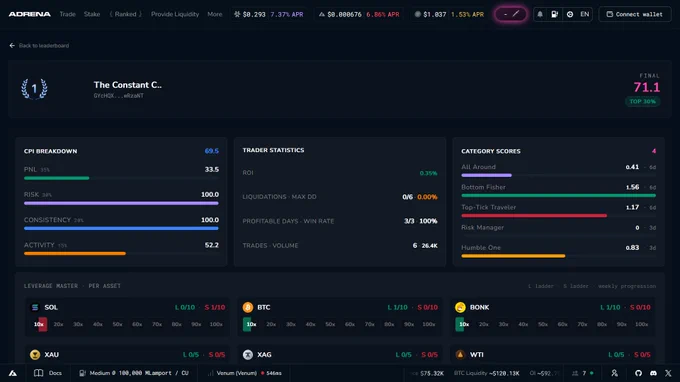Click the purple RISK progress bar
This screenshot has width=680, height=382.
tap(121, 203)
